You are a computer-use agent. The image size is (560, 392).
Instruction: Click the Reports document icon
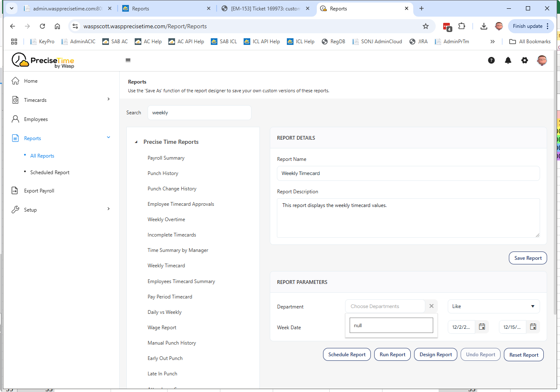click(x=15, y=138)
